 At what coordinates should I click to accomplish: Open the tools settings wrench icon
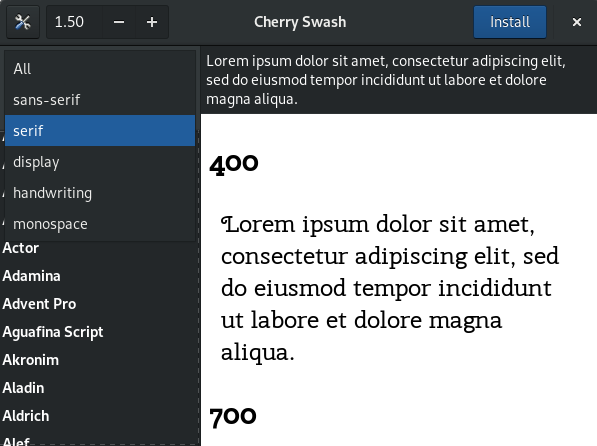coord(23,22)
